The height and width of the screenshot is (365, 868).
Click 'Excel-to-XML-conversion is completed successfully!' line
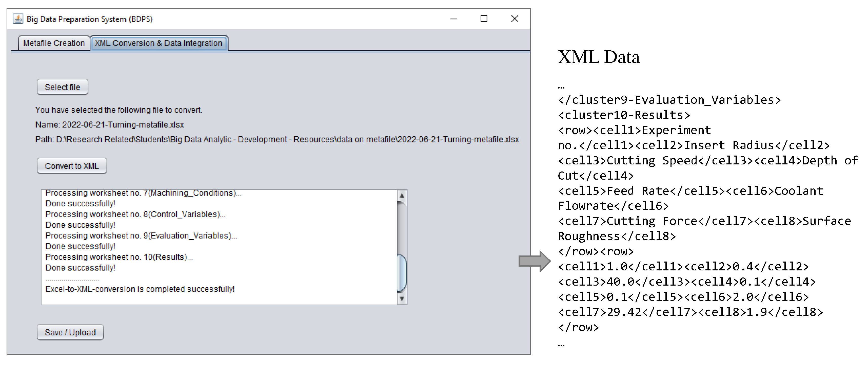(x=140, y=289)
